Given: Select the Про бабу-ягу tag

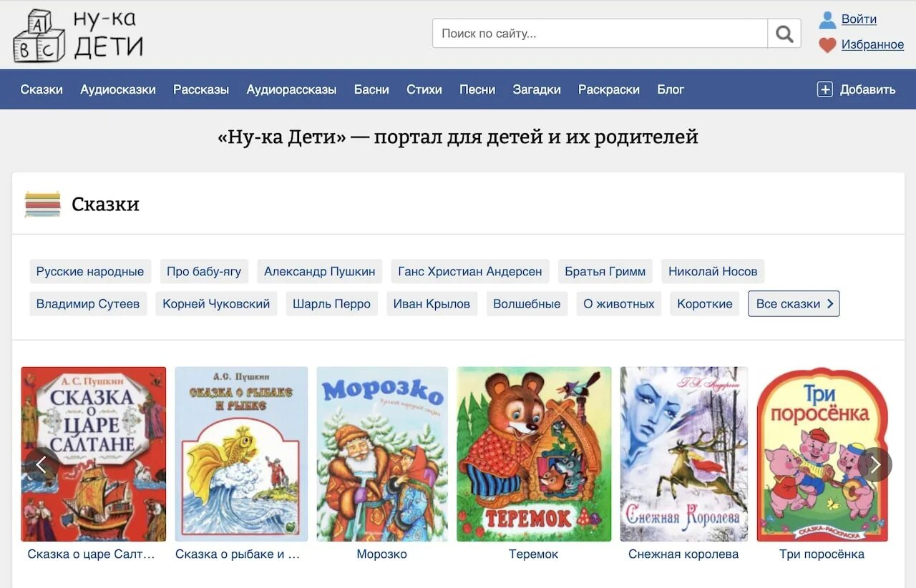Looking at the screenshot, I should [x=204, y=271].
